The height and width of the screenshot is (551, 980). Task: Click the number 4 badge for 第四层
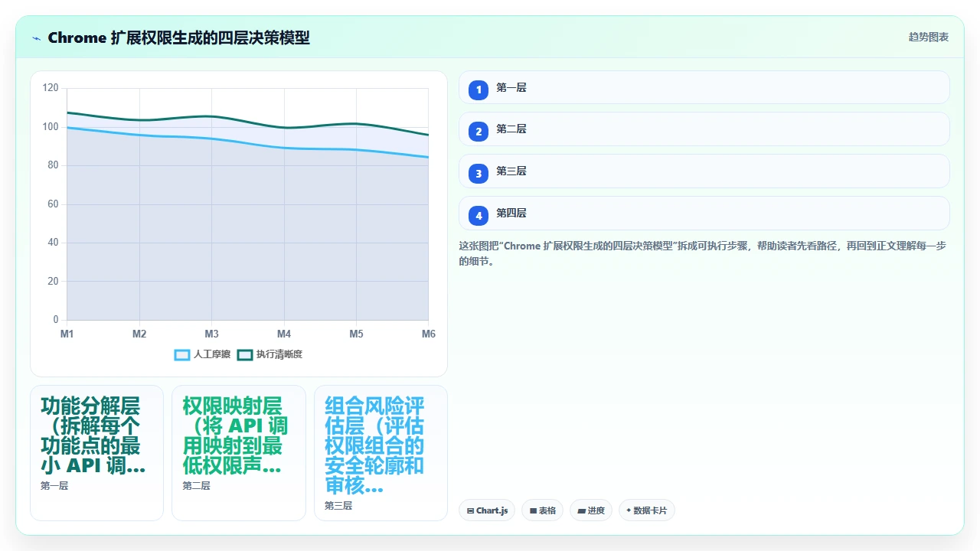(x=479, y=216)
